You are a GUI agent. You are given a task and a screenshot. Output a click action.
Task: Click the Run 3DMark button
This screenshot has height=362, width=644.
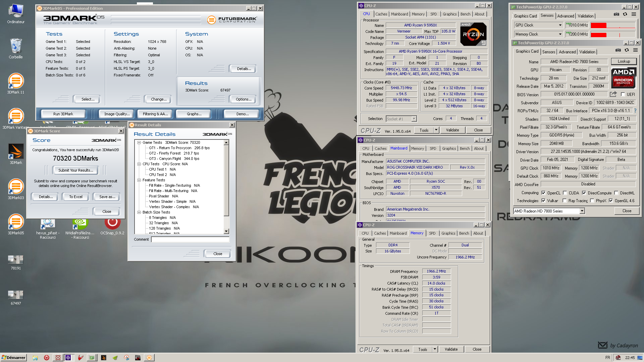(x=63, y=114)
